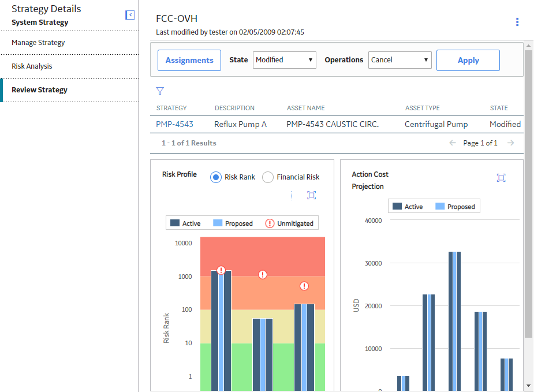
Task: Click the first unmitigated risk warning marker
Action: point(221,270)
